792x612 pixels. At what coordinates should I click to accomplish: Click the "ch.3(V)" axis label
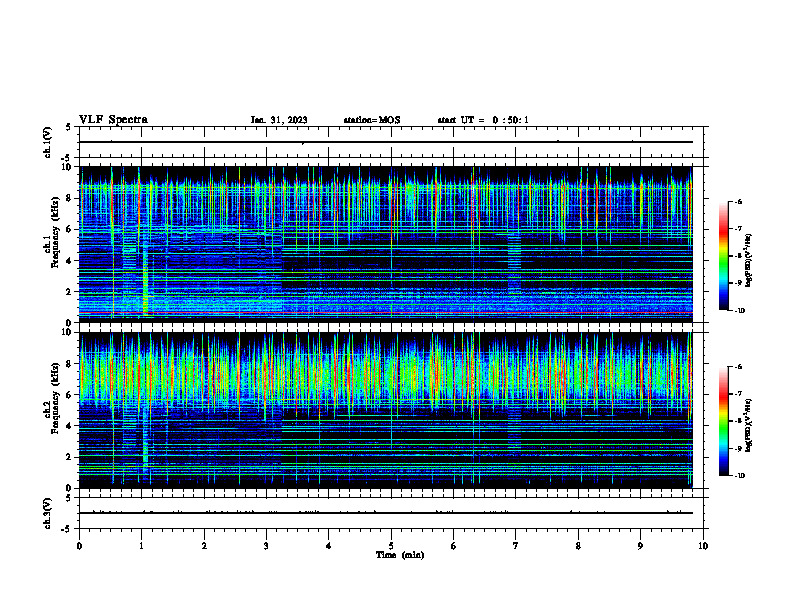(47, 514)
